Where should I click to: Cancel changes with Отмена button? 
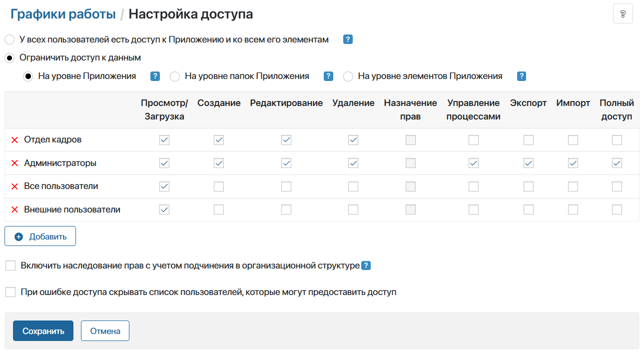click(105, 331)
